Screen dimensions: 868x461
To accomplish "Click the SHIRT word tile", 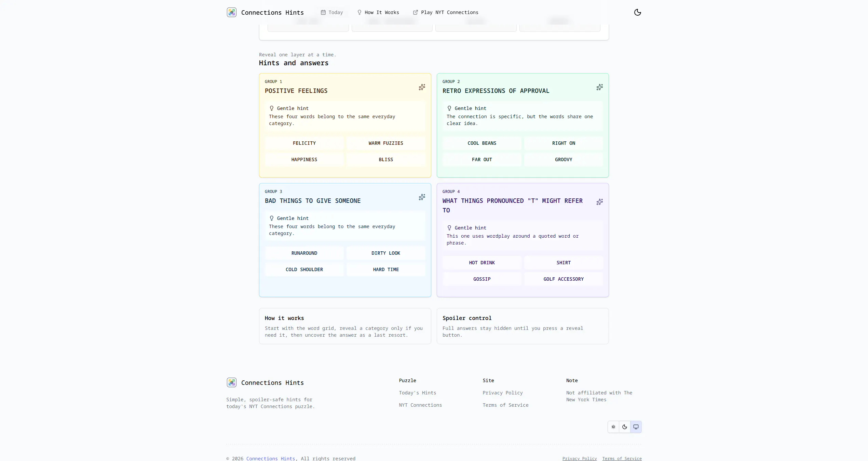I will click(x=564, y=263).
